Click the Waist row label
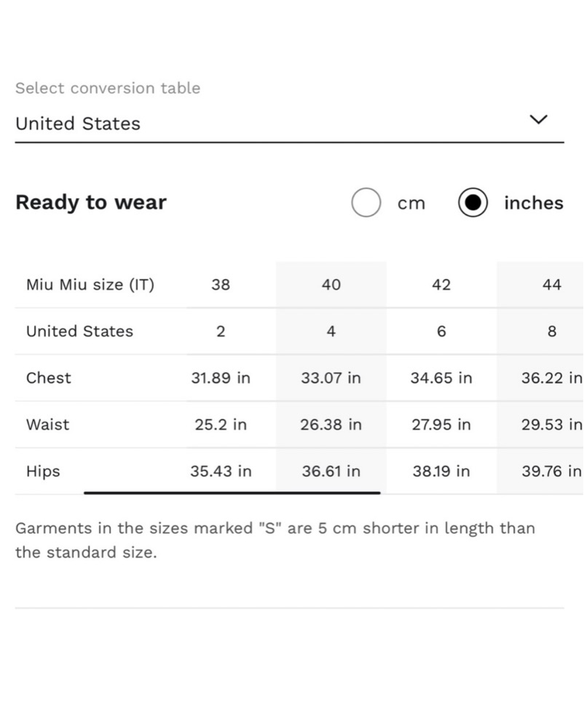 [48, 424]
